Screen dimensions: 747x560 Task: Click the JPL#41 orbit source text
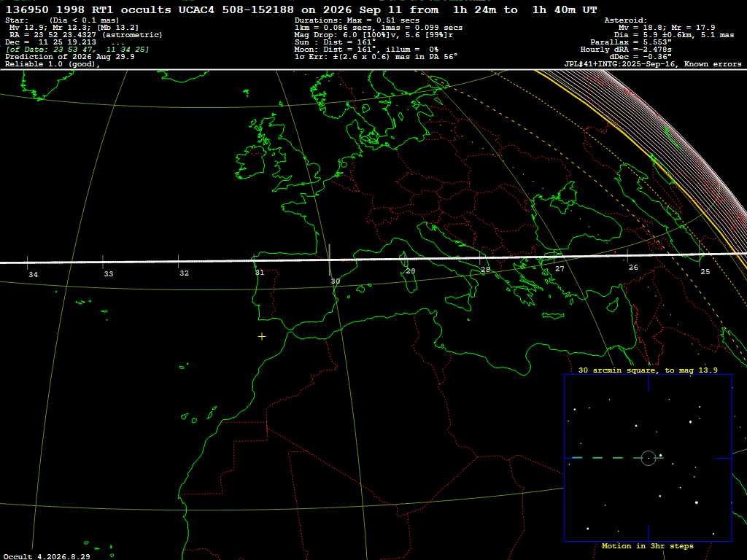point(653,64)
